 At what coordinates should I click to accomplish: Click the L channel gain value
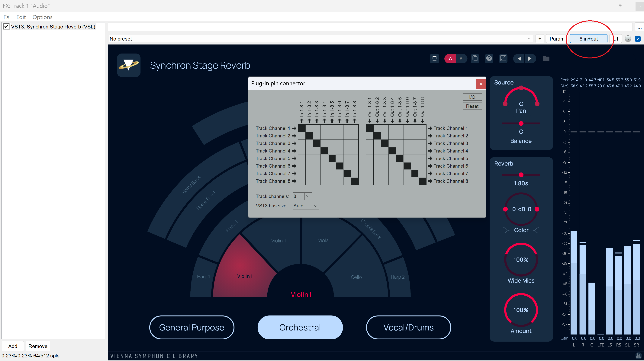pos(575,338)
